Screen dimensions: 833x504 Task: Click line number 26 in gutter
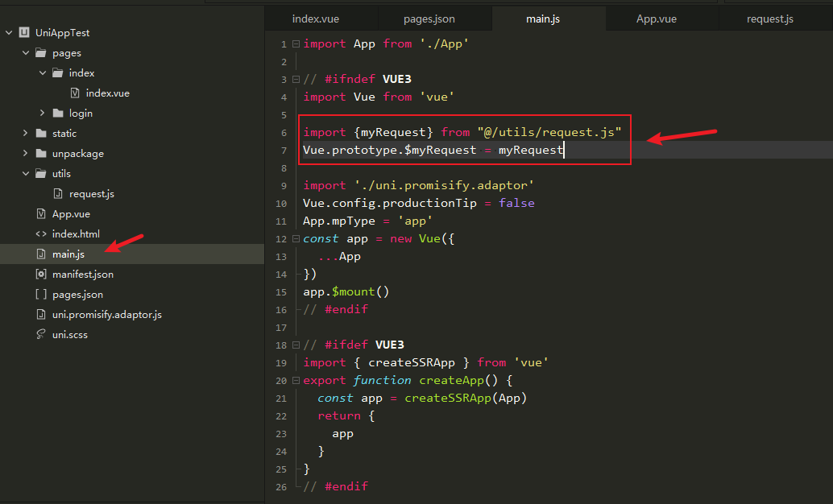tap(281, 487)
